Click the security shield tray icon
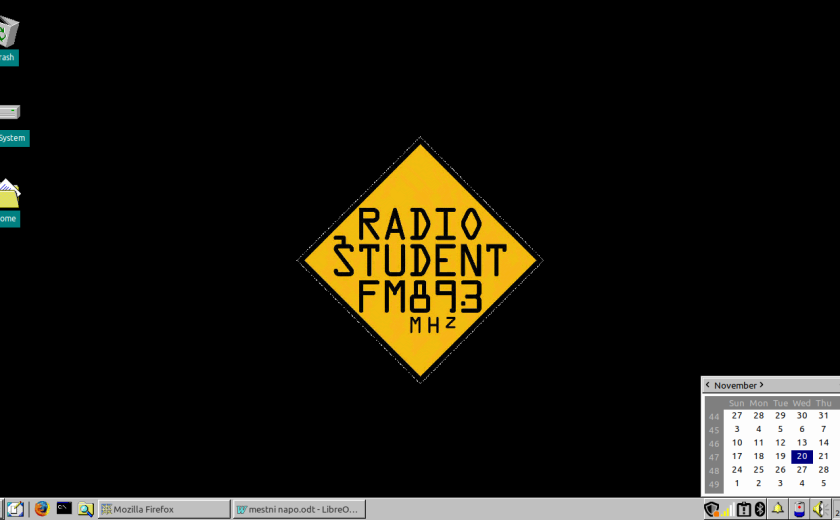 point(711,509)
